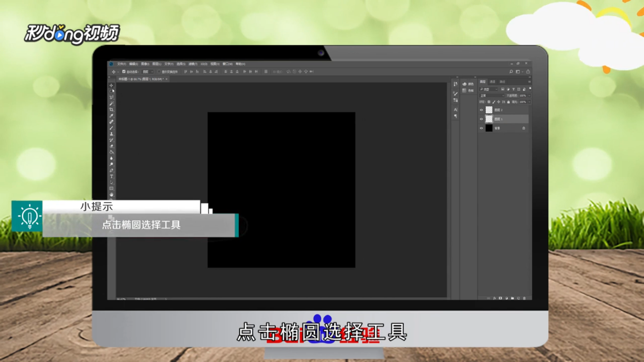
Task: Click the 图层 2 layer thumbnail
Action: (489, 110)
